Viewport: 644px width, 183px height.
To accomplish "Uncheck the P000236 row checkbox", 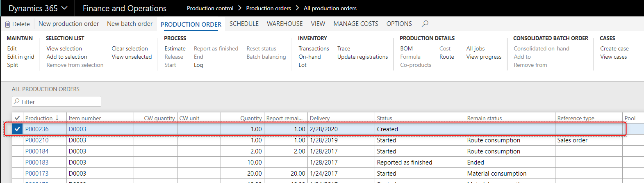I will point(17,129).
